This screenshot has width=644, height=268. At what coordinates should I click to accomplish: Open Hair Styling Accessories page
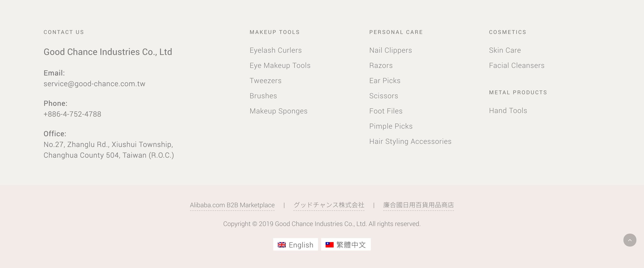pyautogui.click(x=410, y=141)
